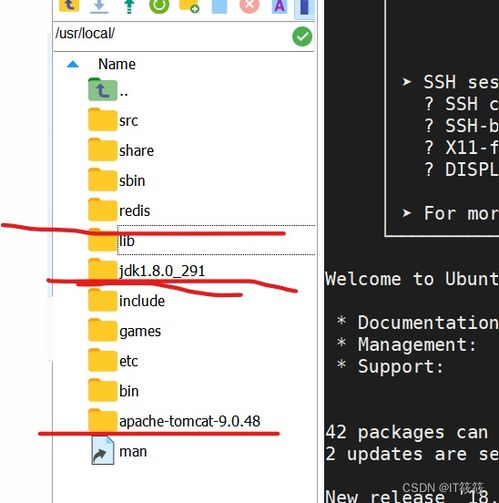Click the Name column header
The height and width of the screenshot is (503, 499).
[x=117, y=64]
